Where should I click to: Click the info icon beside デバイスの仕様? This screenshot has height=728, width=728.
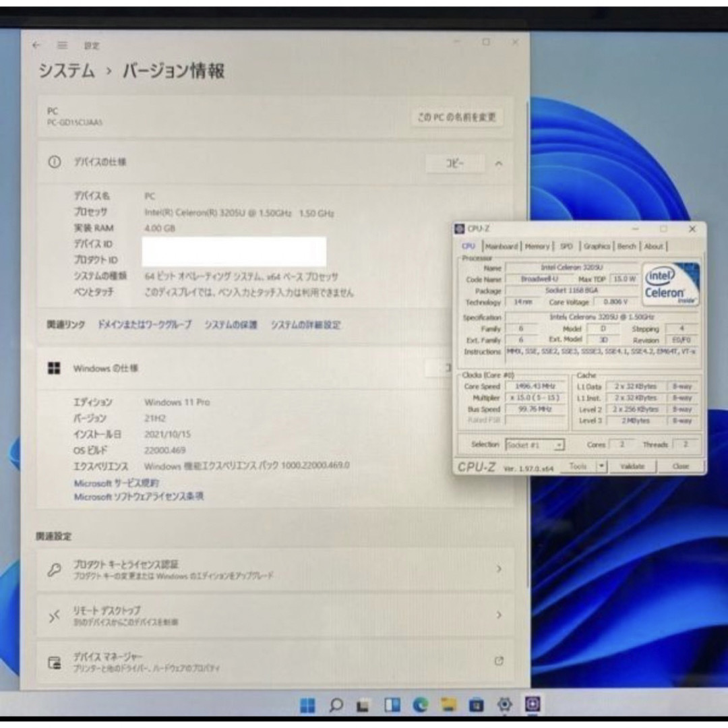pyautogui.click(x=55, y=162)
